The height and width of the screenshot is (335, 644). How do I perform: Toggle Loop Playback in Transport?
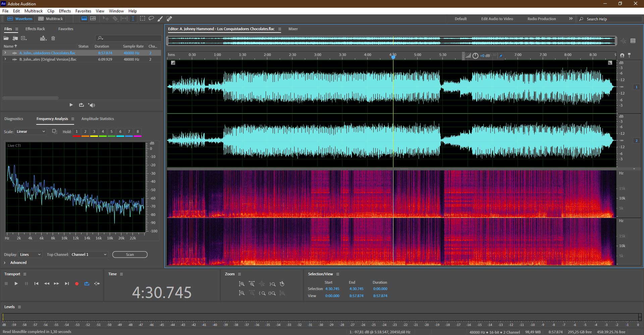coord(87,284)
